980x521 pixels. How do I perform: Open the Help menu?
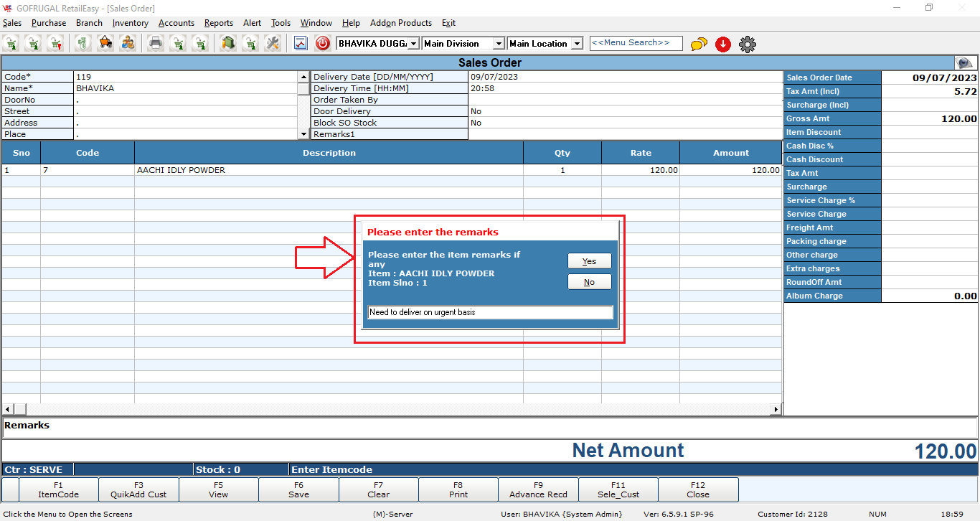pyautogui.click(x=351, y=23)
